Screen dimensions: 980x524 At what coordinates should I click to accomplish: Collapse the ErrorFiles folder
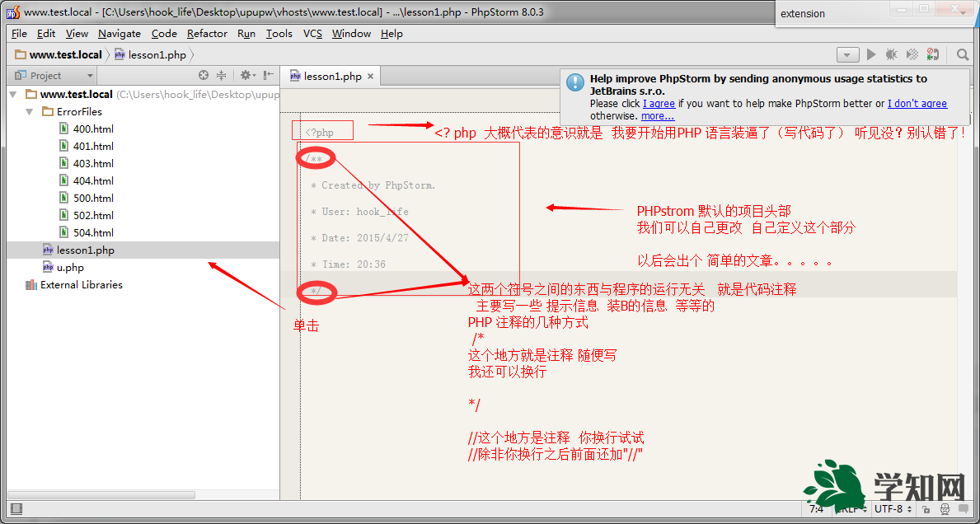[x=30, y=112]
